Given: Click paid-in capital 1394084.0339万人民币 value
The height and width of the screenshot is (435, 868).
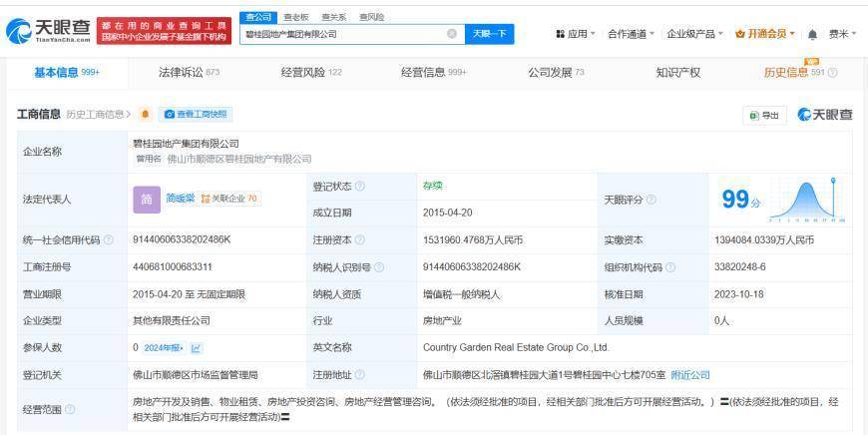Looking at the screenshot, I should (x=764, y=240).
